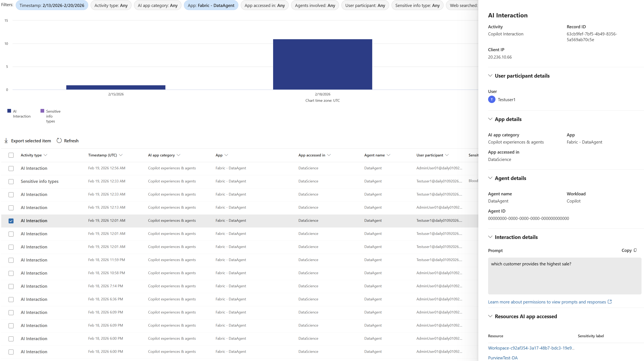Click the Export selected item icon
The image size is (644, 361).
6,141
